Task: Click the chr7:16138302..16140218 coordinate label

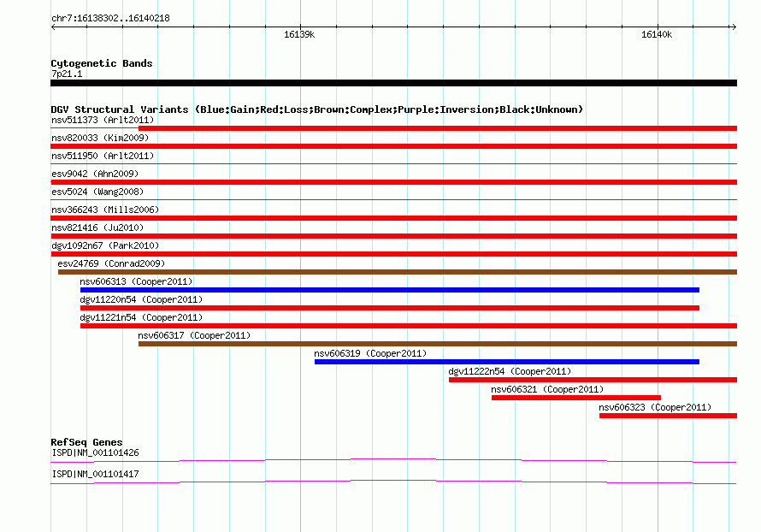Action: [x=110, y=18]
